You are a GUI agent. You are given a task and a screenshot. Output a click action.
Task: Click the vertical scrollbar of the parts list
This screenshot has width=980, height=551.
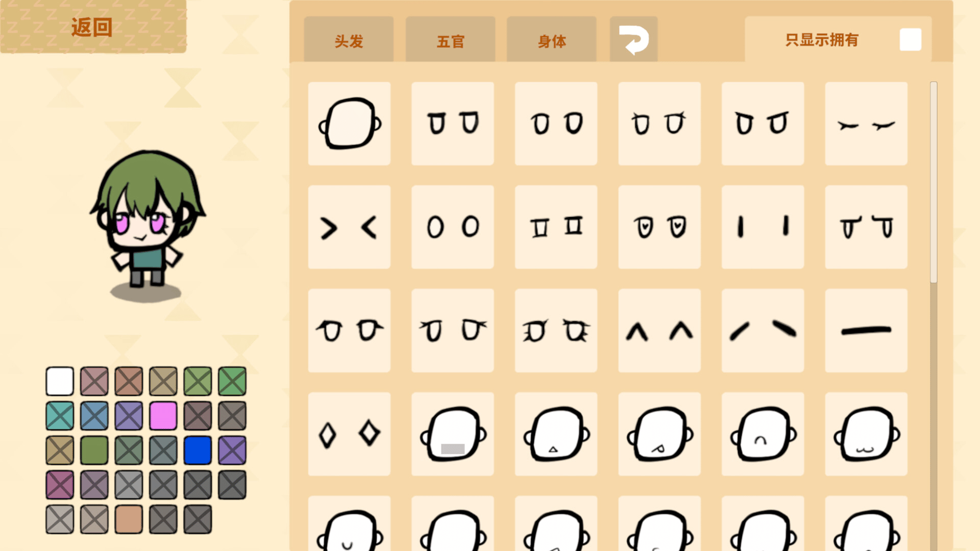pos(934,182)
